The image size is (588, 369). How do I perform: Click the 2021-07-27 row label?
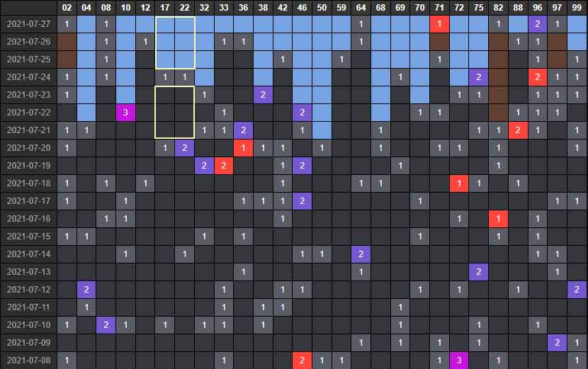(x=28, y=23)
